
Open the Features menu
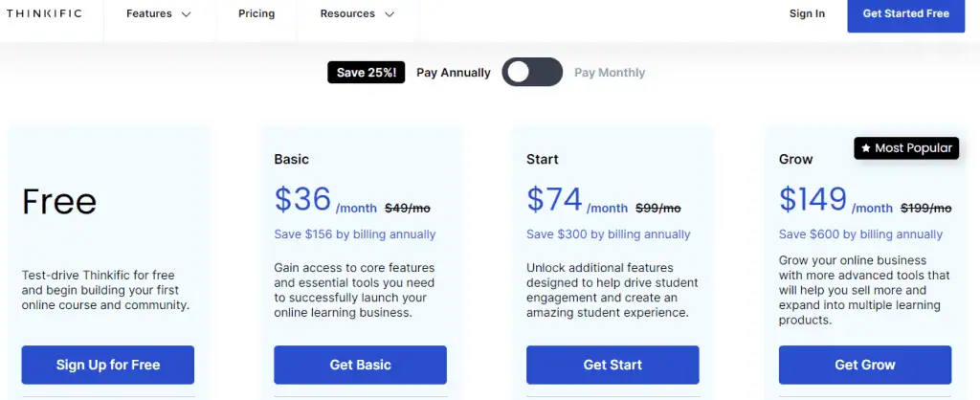coord(158,13)
